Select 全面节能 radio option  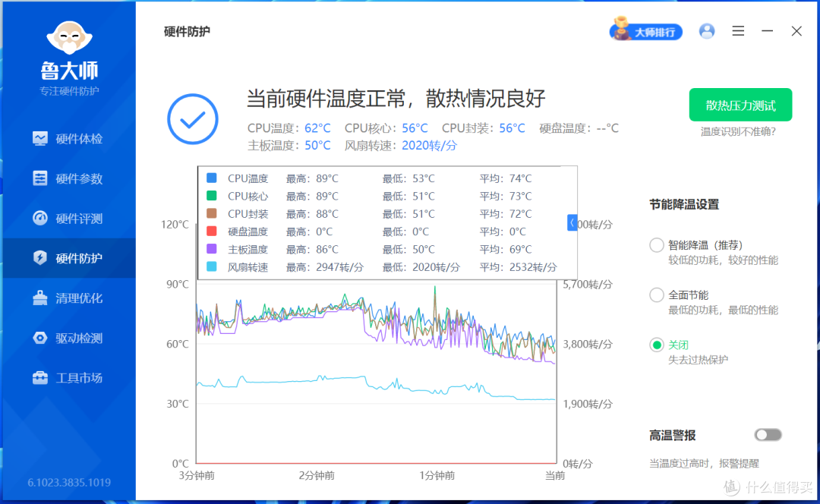tap(657, 295)
